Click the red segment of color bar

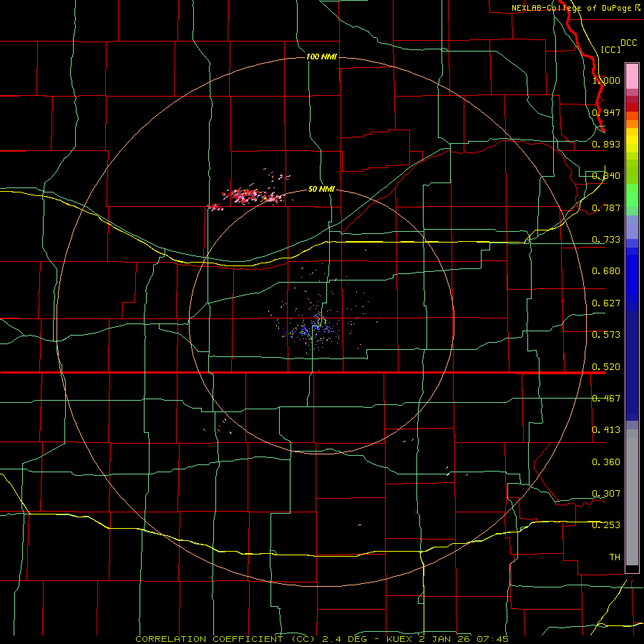click(632, 107)
